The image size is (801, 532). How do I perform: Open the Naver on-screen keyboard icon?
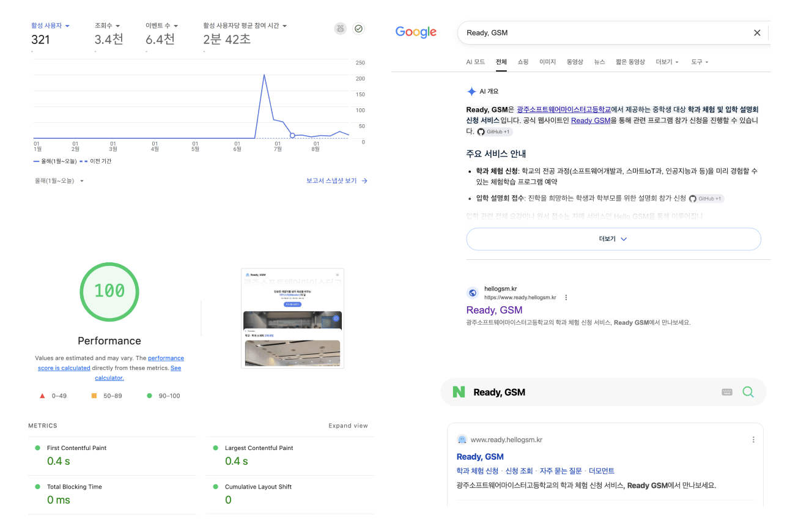727,392
